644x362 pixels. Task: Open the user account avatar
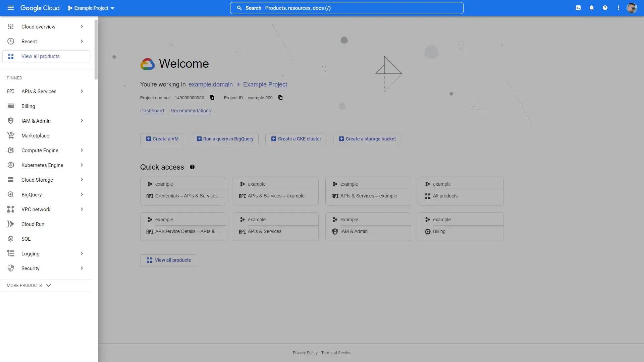click(x=632, y=8)
